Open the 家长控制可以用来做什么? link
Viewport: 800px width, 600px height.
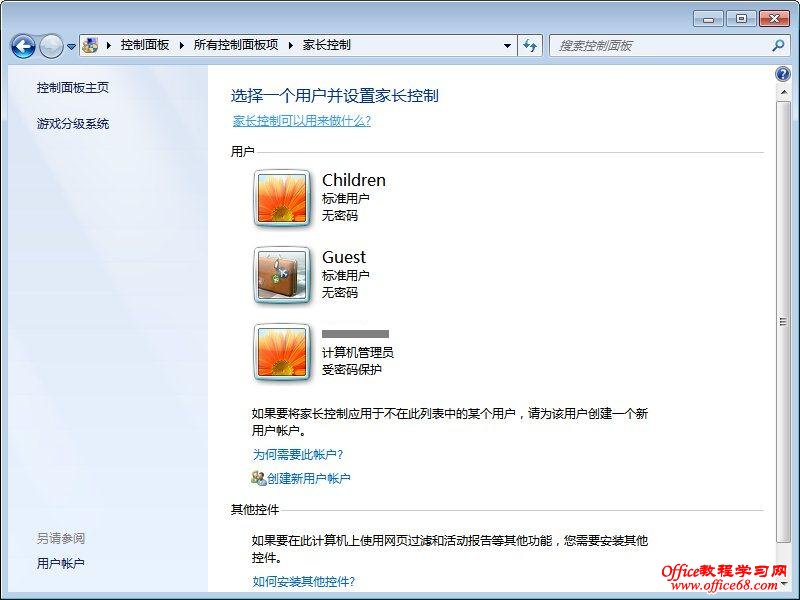click(302, 120)
